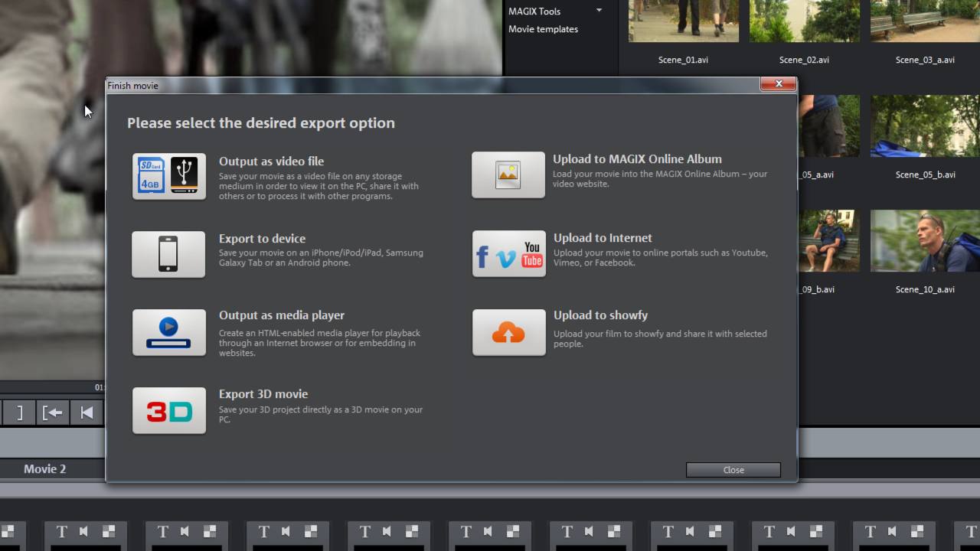Select the Scene_01.avi thumbnail
980x551 pixels.
(684, 21)
